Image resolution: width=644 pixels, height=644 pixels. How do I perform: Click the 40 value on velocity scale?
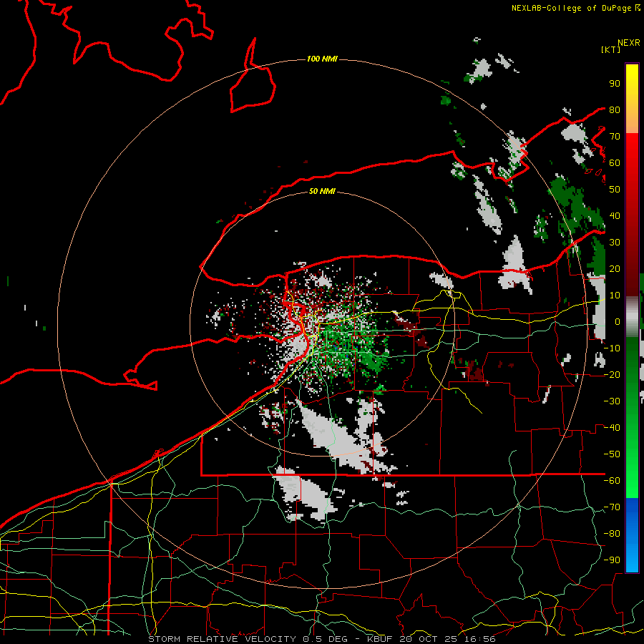click(615, 215)
